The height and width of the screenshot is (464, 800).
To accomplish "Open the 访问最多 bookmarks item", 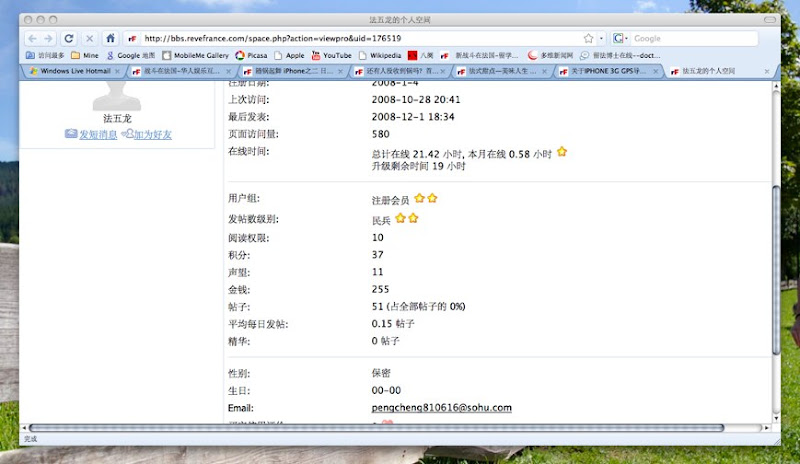I will point(45,55).
